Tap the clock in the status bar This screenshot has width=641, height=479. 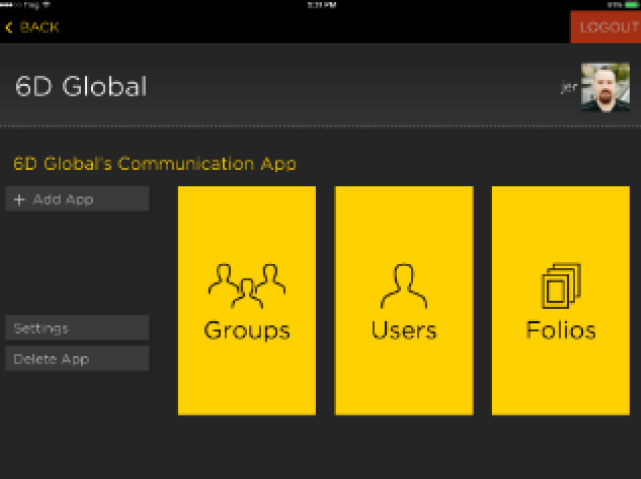[x=322, y=5]
